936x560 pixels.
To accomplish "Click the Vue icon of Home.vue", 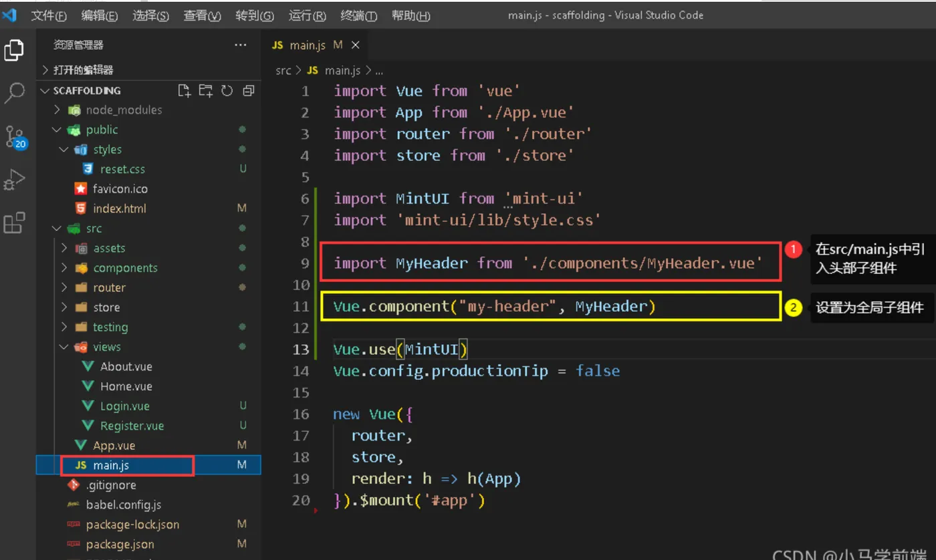I will (87, 386).
